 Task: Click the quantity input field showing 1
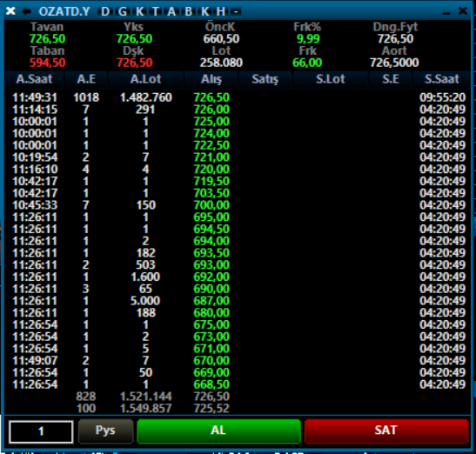[41, 431]
